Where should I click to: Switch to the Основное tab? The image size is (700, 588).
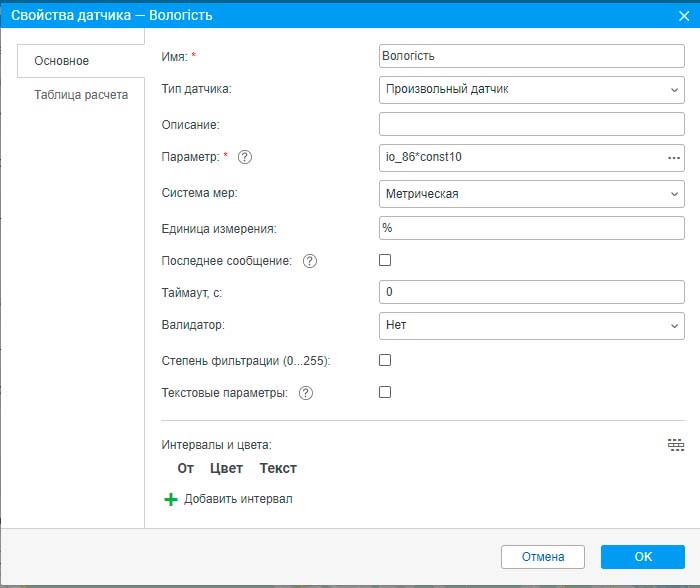pos(62,61)
